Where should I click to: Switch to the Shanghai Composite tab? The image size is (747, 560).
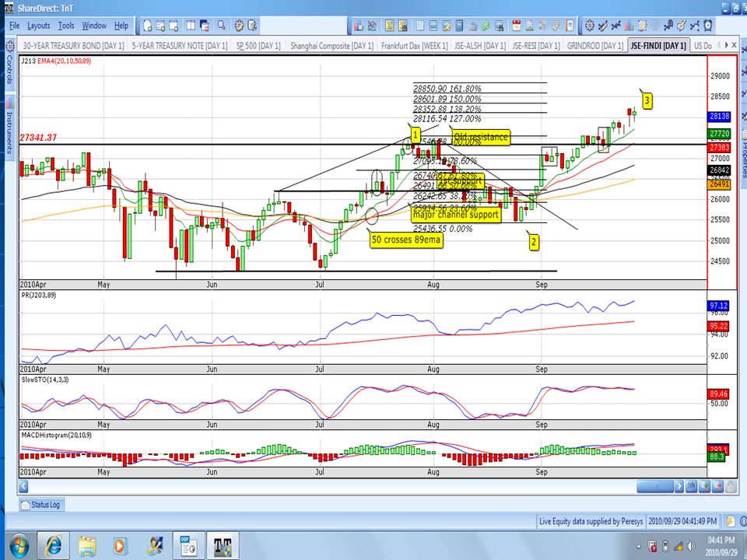pos(331,46)
